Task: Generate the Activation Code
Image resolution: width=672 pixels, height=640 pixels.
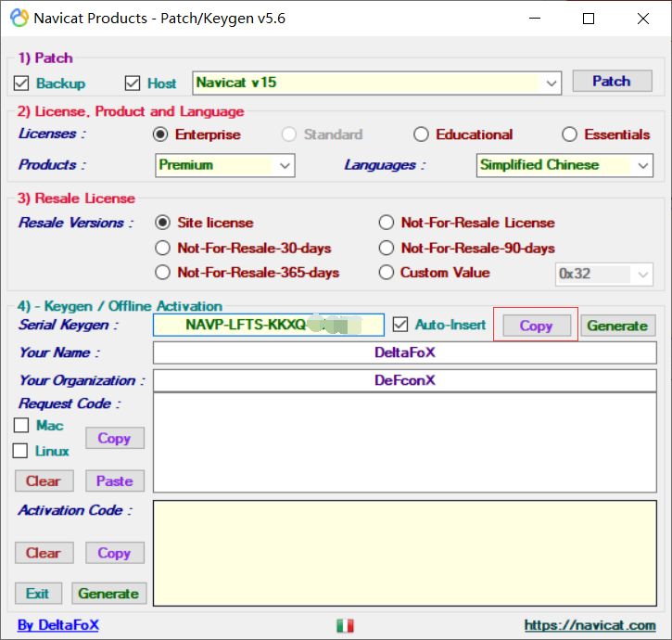Action: (x=108, y=594)
